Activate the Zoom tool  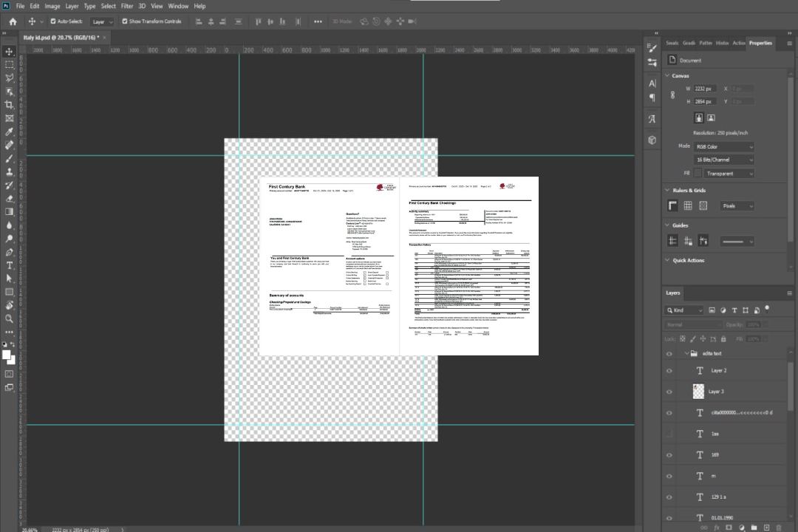click(10, 318)
